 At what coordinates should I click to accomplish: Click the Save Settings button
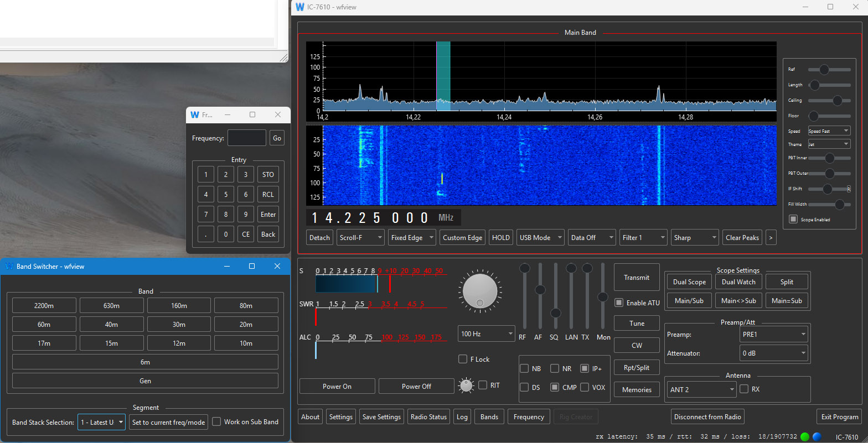(x=381, y=416)
